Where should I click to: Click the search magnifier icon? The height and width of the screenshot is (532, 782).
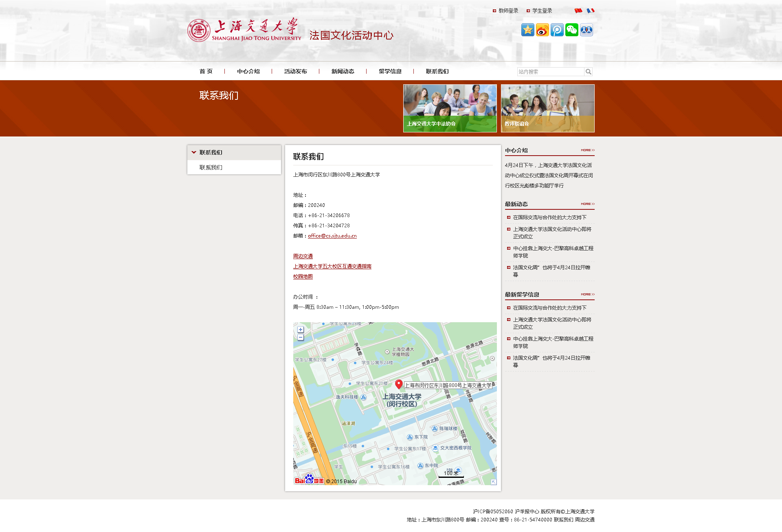coord(588,72)
